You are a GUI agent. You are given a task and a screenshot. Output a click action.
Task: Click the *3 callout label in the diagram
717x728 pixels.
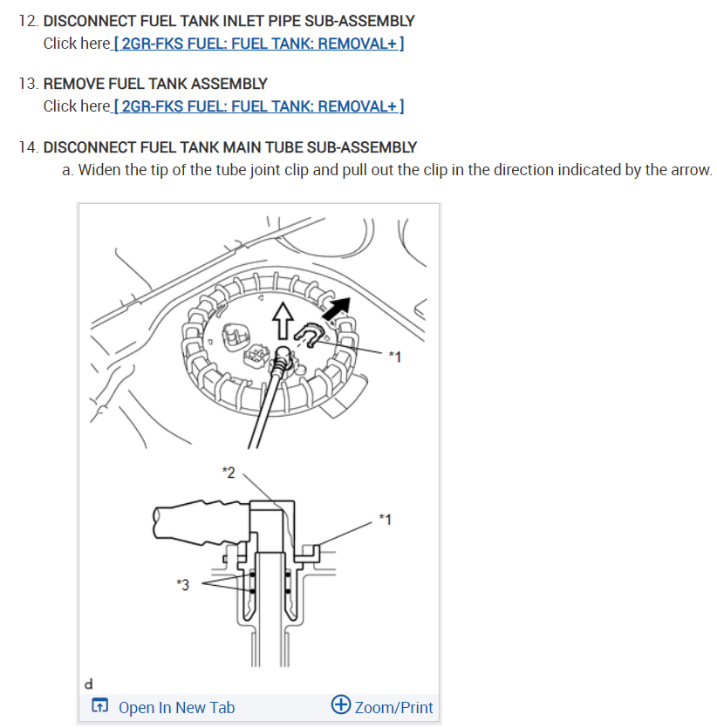coord(183,584)
